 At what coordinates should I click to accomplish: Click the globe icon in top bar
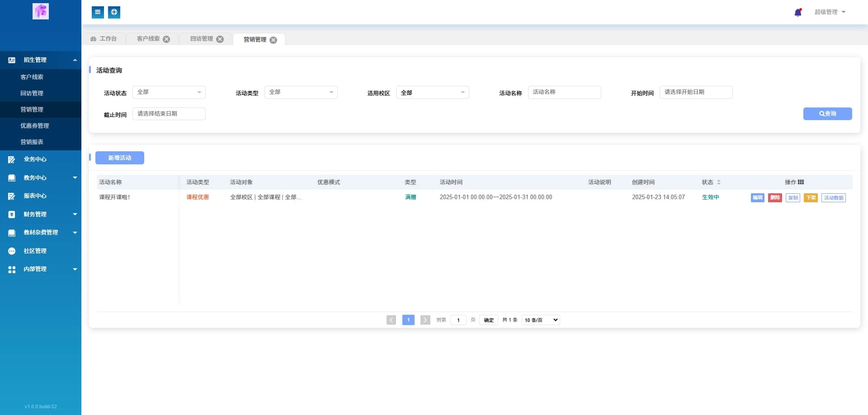(114, 12)
